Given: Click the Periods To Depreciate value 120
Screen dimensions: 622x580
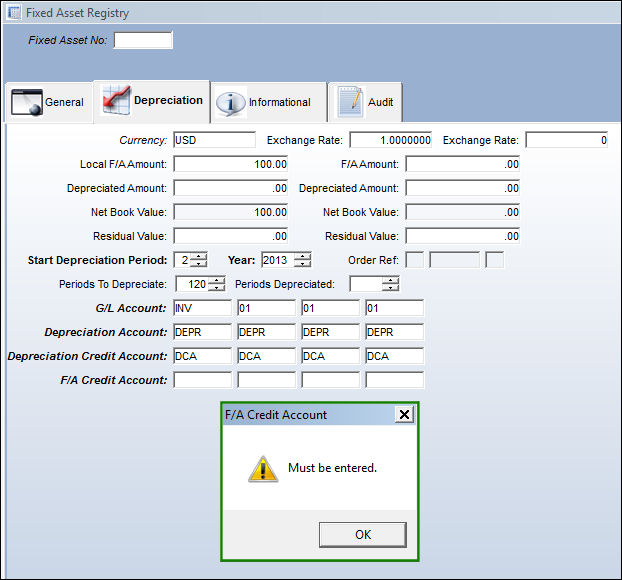Looking at the screenshot, I should [192, 284].
